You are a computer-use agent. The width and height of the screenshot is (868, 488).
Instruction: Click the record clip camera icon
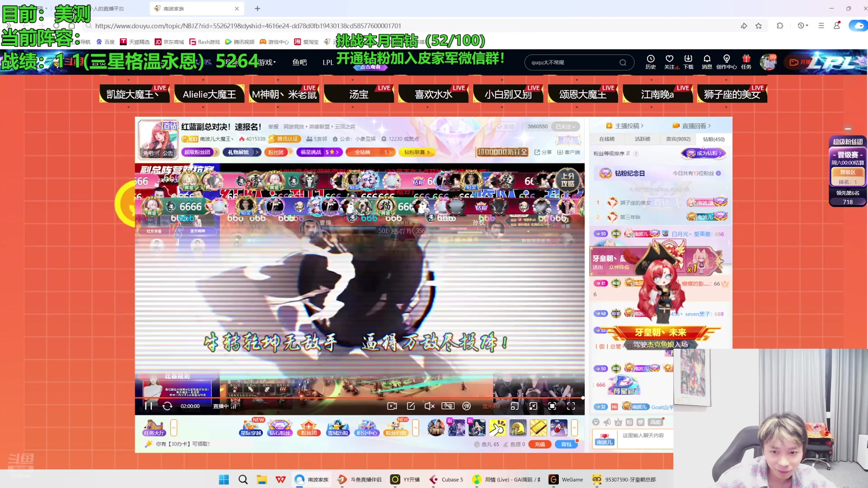(392, 406)
